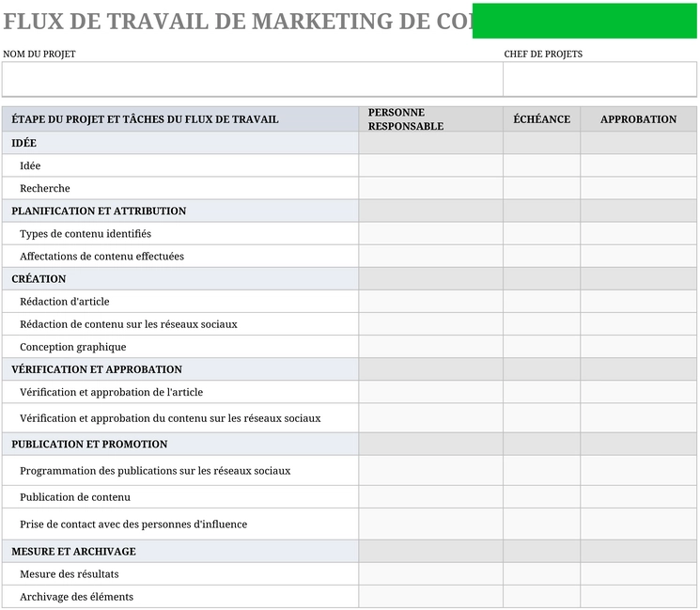
Task: Select the PERSONNE RESPONSABLE column header
Action: pos(430,119)
